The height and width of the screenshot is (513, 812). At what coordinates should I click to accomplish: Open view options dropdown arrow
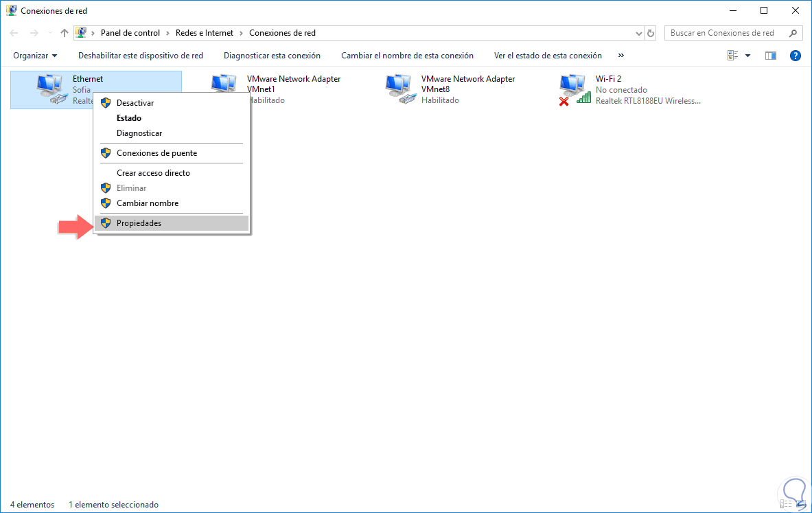coord(747,56)
